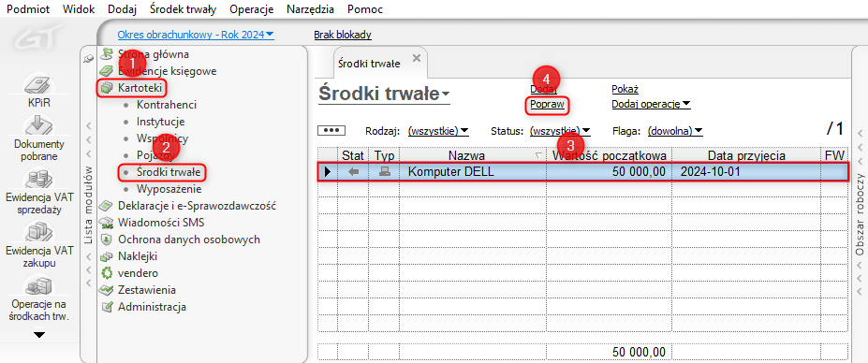Close the Środki trwałe tab
Viewport: 868px width, 363px height.
tap(417, 58)
